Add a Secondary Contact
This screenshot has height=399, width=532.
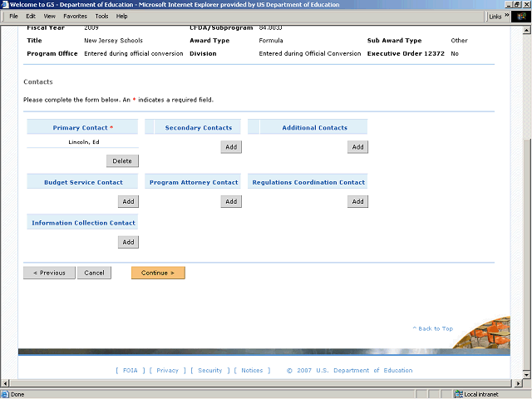(231, 147)
